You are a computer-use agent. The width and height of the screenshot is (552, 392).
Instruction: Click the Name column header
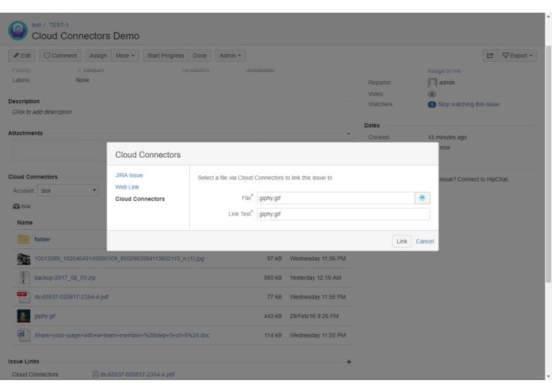tap(25, 222)
